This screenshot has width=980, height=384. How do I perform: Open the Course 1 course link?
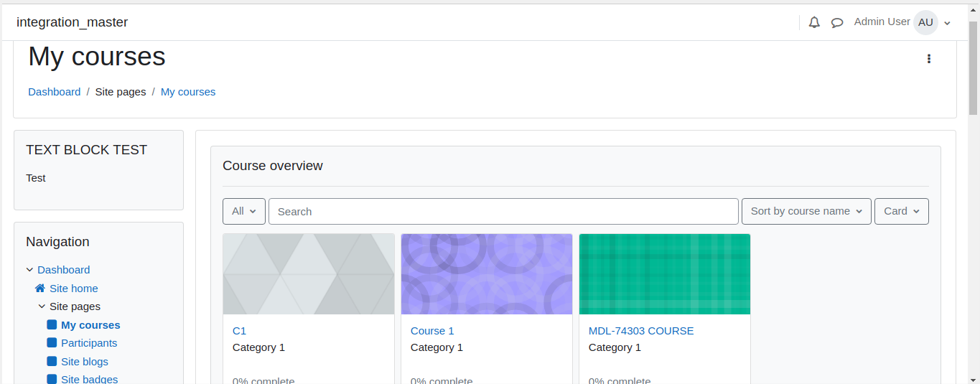[432, 331]
